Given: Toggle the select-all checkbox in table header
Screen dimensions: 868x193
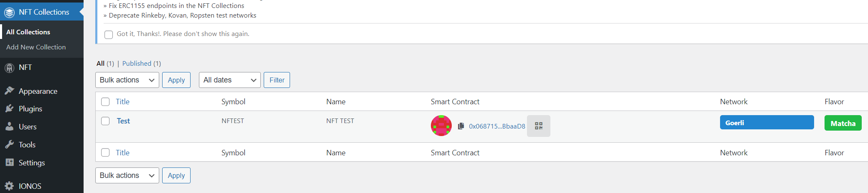Looking at the screenshot, I should click(105, 102).
